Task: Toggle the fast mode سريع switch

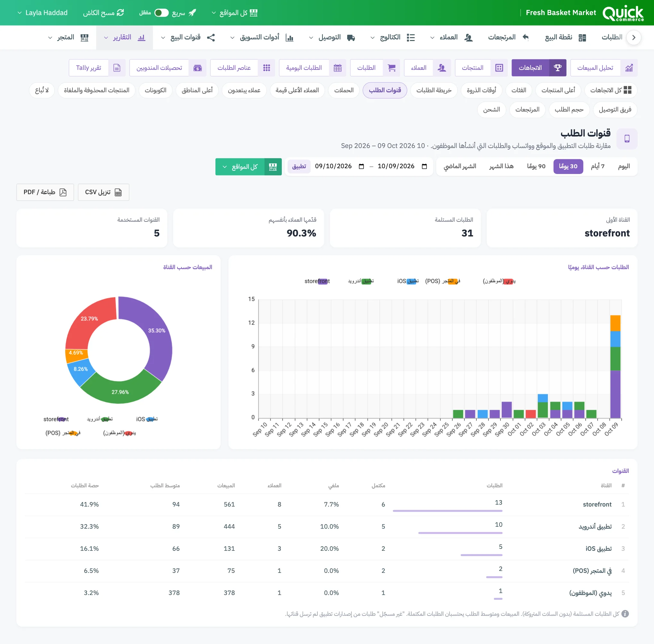Action: tap(162, 13)
